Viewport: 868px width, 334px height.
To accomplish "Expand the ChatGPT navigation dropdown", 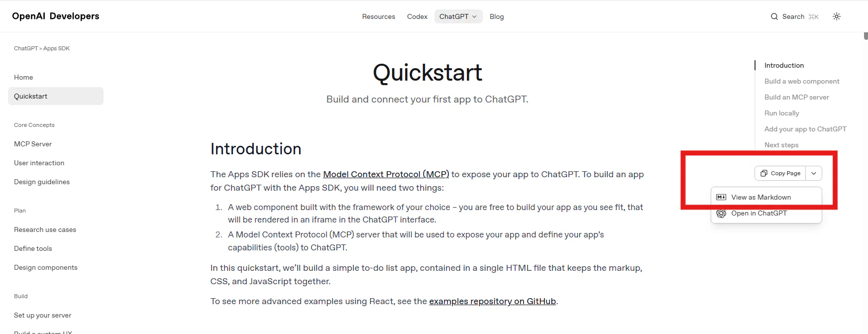I will [x=458, y=16].
